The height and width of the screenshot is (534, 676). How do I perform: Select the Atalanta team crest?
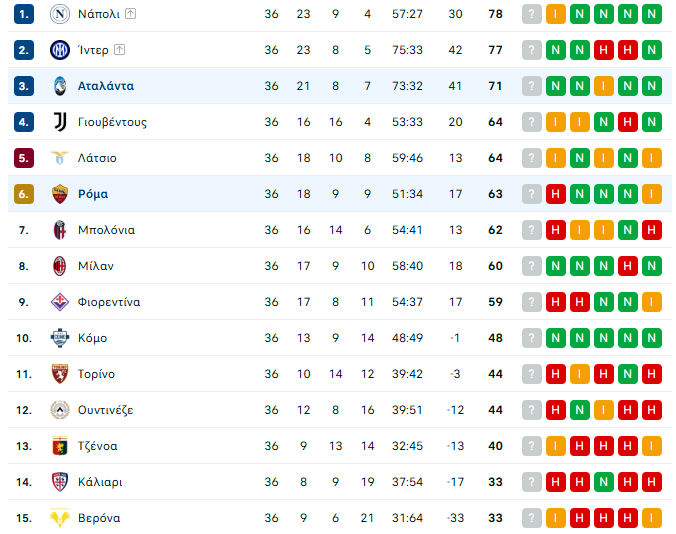pos(60,86)
